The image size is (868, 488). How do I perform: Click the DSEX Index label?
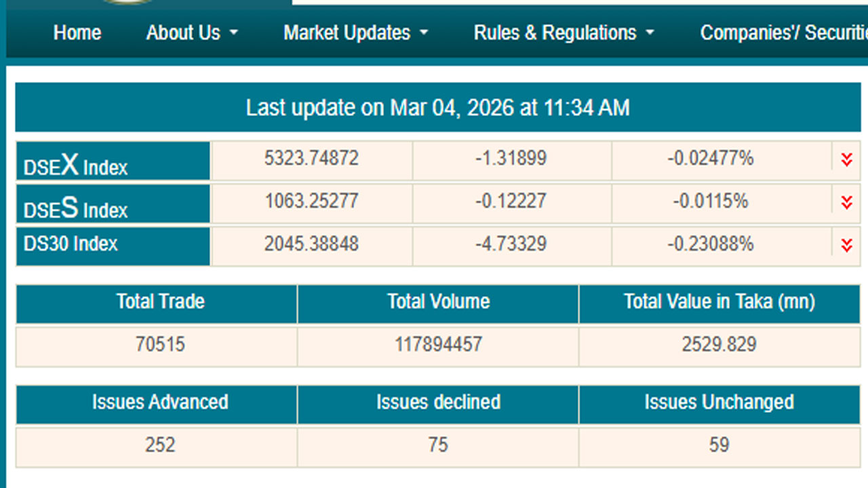tap(76, 165)
